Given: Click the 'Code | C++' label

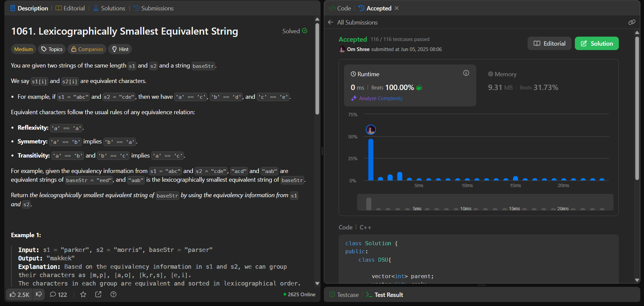Looking at the screenshot, I should 355,227.
